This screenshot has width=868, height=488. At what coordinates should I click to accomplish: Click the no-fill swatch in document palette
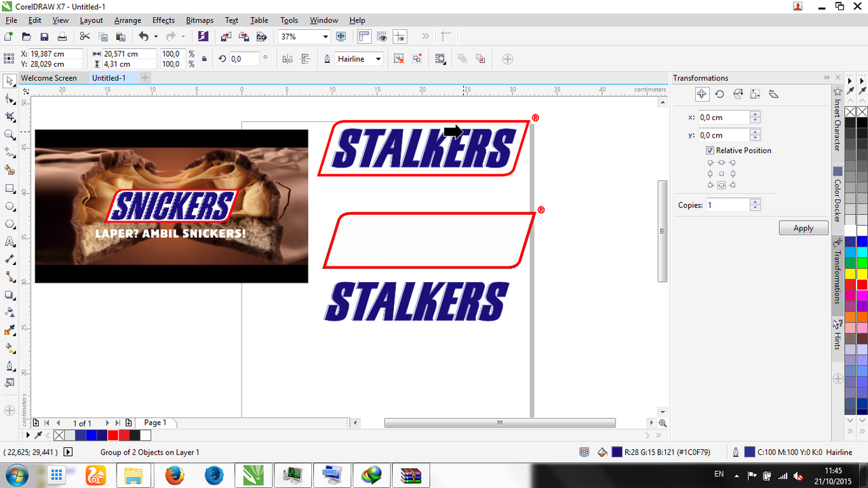click(59, 435)
